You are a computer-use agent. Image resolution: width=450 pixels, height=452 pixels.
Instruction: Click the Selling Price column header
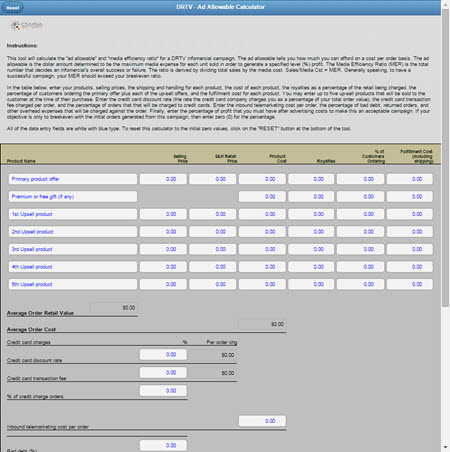pos(180,159)
